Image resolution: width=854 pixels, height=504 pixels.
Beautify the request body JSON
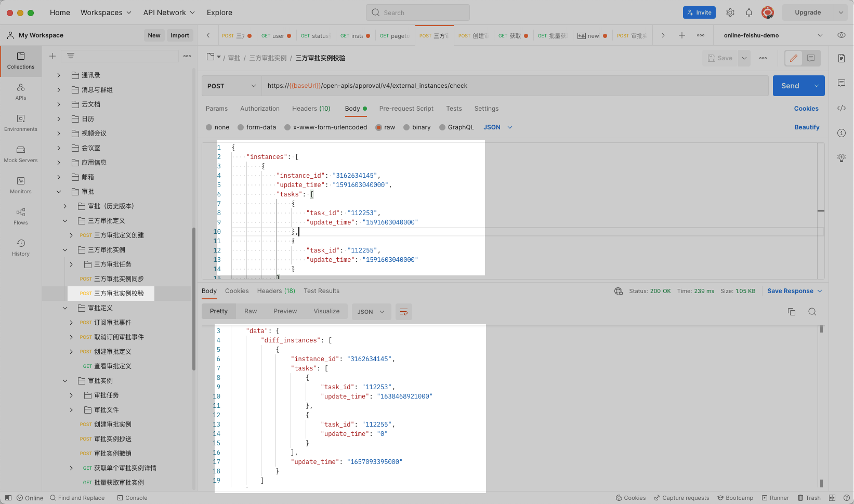coord(807,127)
